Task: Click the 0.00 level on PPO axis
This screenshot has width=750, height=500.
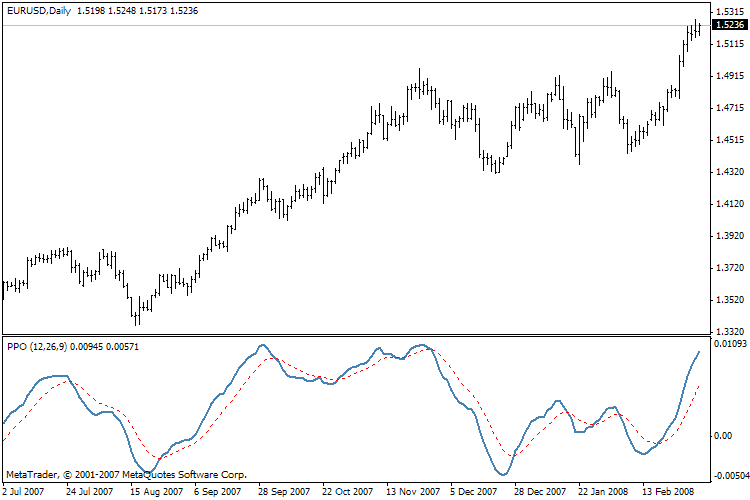Action: [x=724, y=436]
